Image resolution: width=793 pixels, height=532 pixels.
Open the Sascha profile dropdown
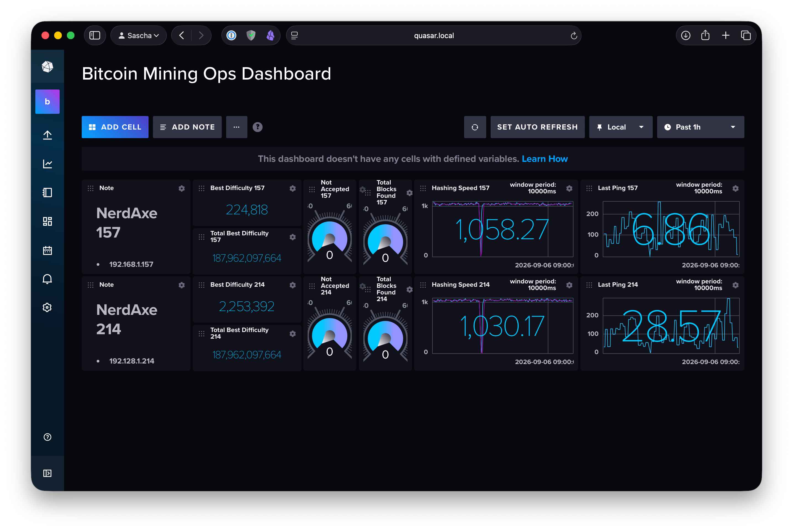pos(138,35)
